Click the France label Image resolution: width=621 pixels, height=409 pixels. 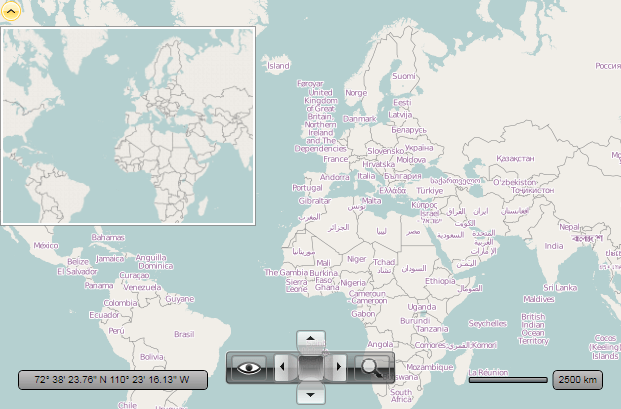(x=335, y=159)
